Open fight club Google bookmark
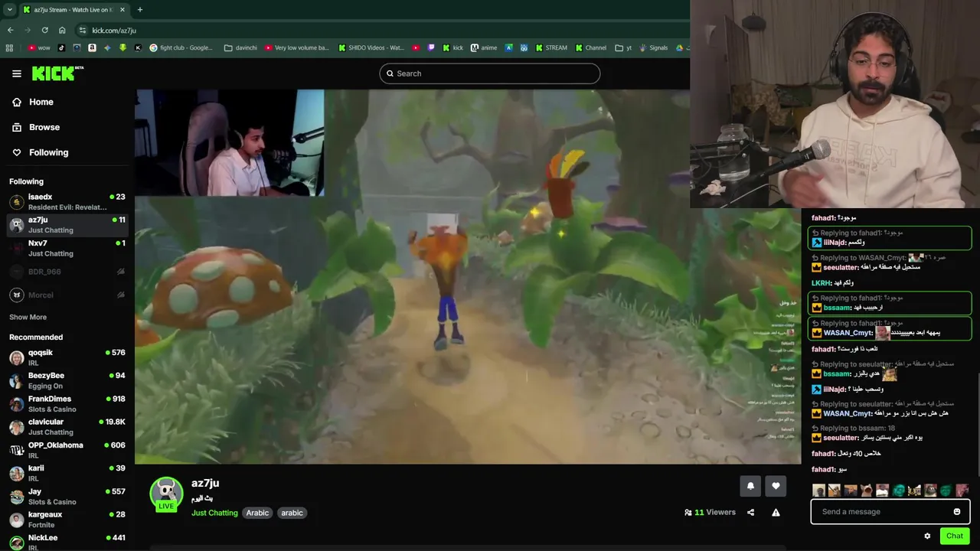The image size is (980, 551). pos(181,47)
